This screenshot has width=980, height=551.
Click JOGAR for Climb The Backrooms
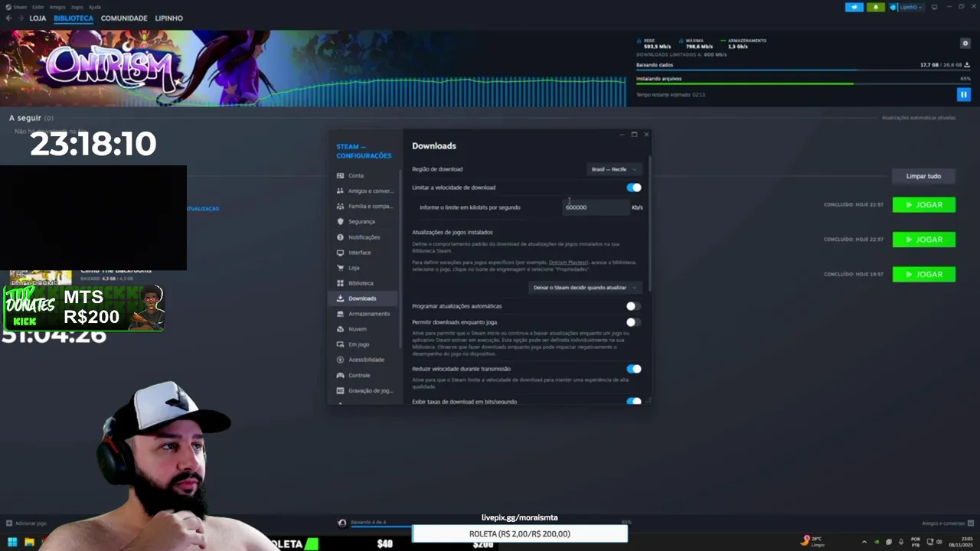click(924, 274)
